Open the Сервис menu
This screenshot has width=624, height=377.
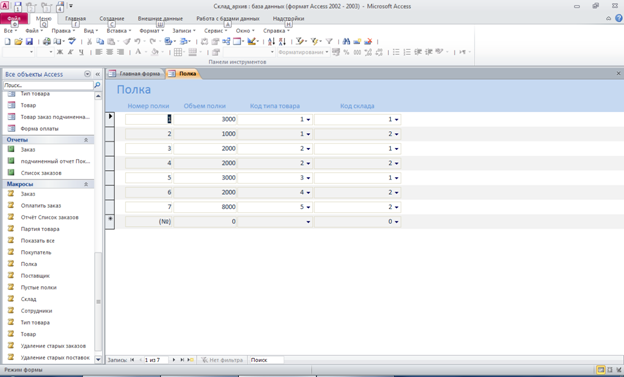pyautogui.click(x=215, y=31)
